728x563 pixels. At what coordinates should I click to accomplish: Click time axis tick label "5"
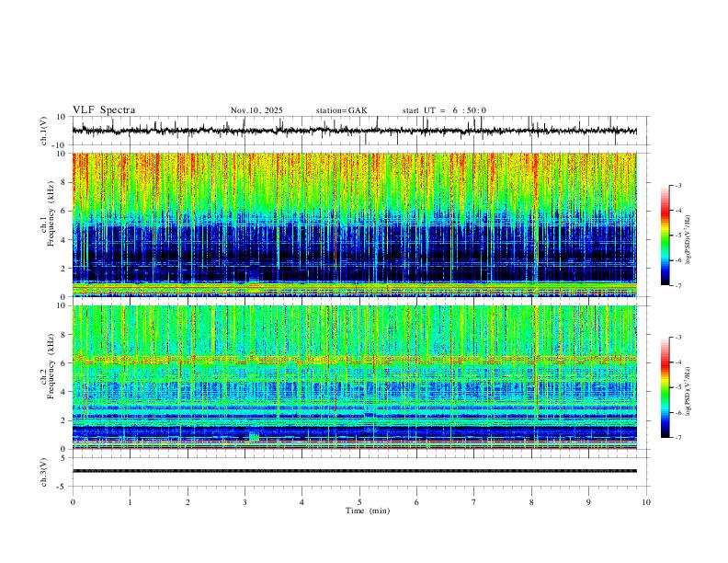point(359,502)
